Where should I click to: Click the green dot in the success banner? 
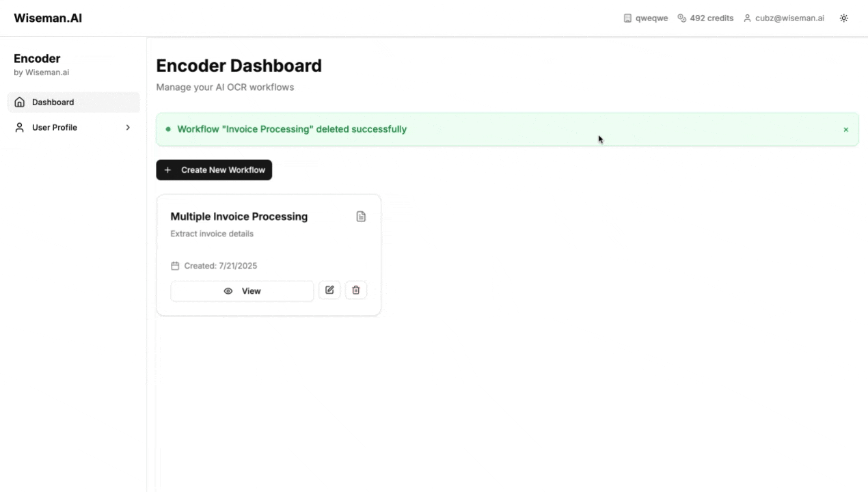click(x=168, y=129)
